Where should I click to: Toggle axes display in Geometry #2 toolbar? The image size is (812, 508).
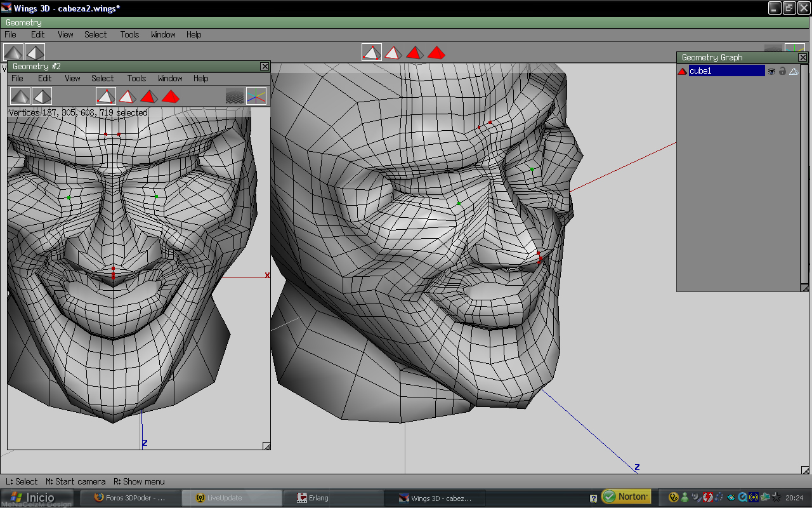(x=256, y=96)
